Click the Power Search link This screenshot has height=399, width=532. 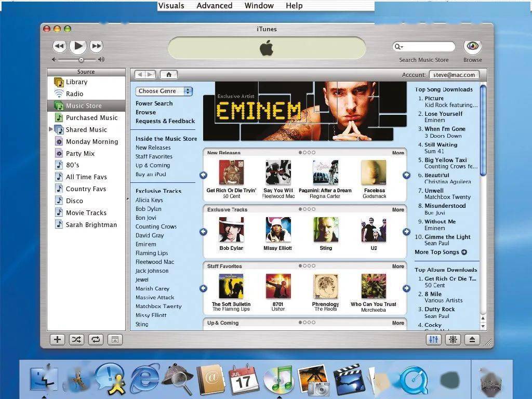coord(154,103)
